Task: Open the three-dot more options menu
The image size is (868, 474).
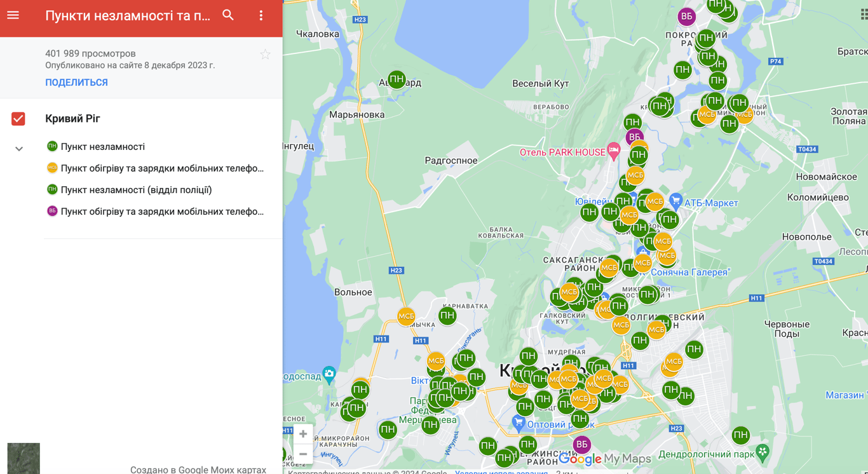Action: pyautogui.click(x=261, y=15)
